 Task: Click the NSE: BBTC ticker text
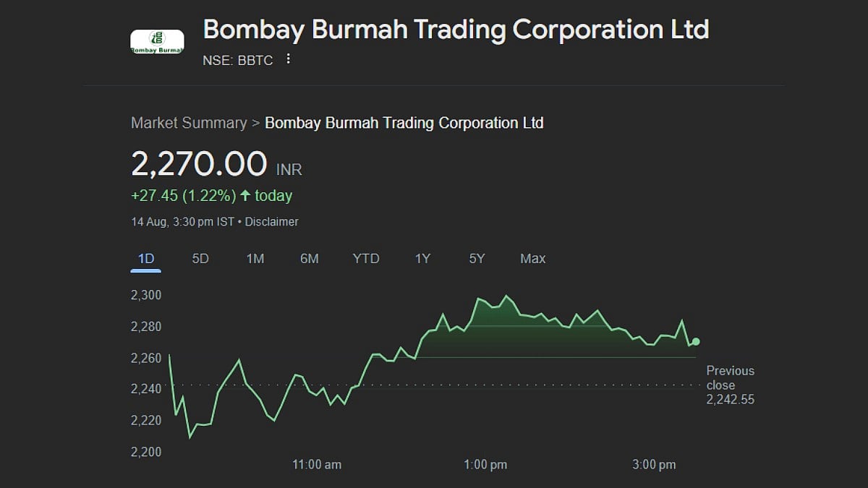tap(238, 60)
